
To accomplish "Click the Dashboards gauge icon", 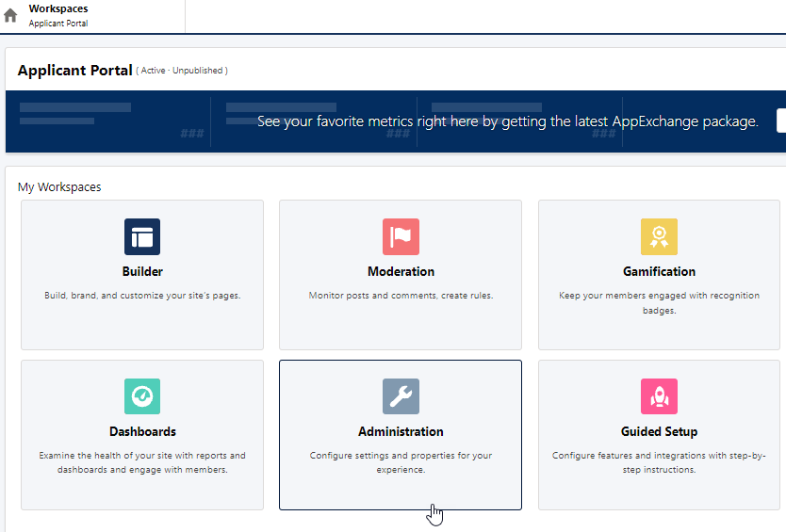I will tap(142, 396).
